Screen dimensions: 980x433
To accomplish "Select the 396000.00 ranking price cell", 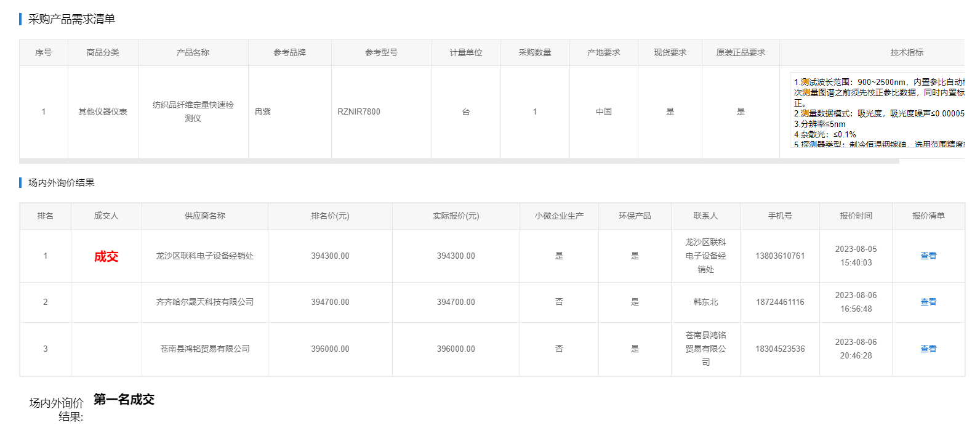I will coord(330,349).
